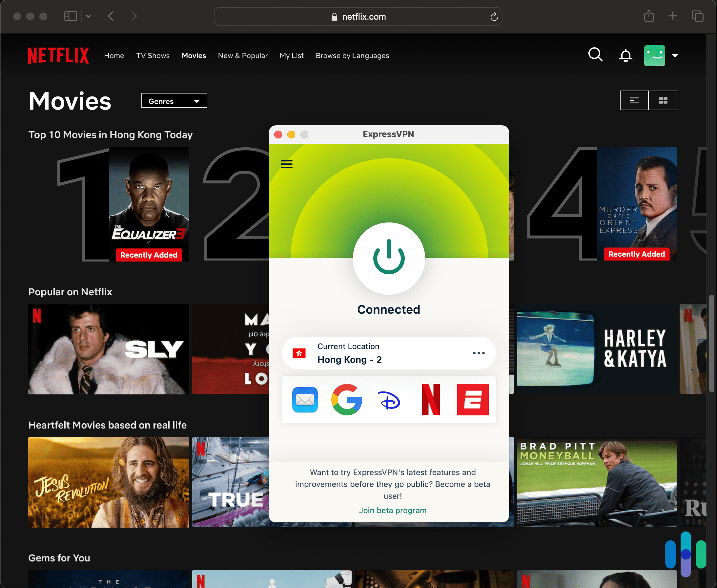
Task: Open Murder on the Orient Express poster
Action: pyautogui.click(x=636, y=203)
